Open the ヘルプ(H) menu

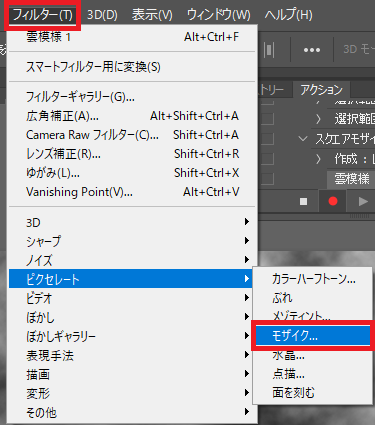(x=288, y=15)
